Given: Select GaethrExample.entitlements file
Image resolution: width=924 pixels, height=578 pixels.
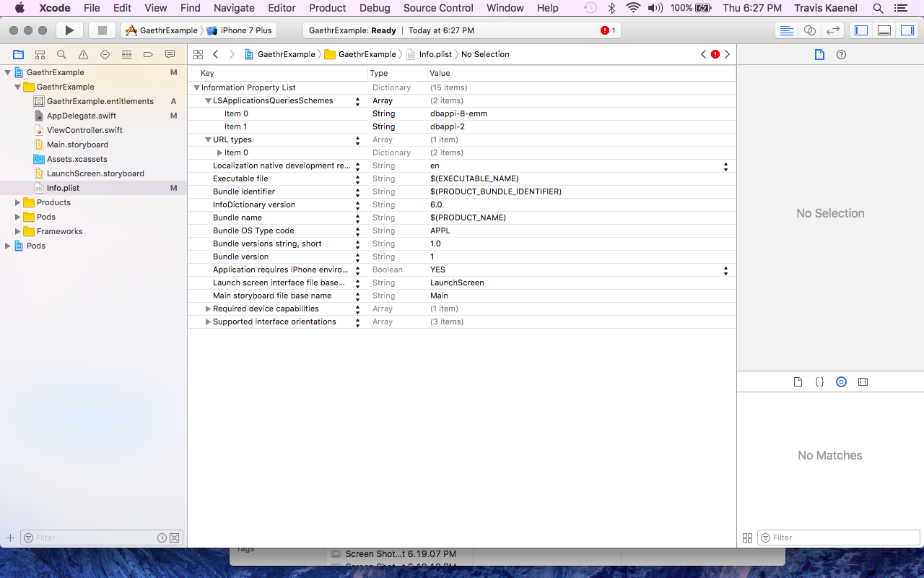Looking at the screenshot, I should pos(100,101).
